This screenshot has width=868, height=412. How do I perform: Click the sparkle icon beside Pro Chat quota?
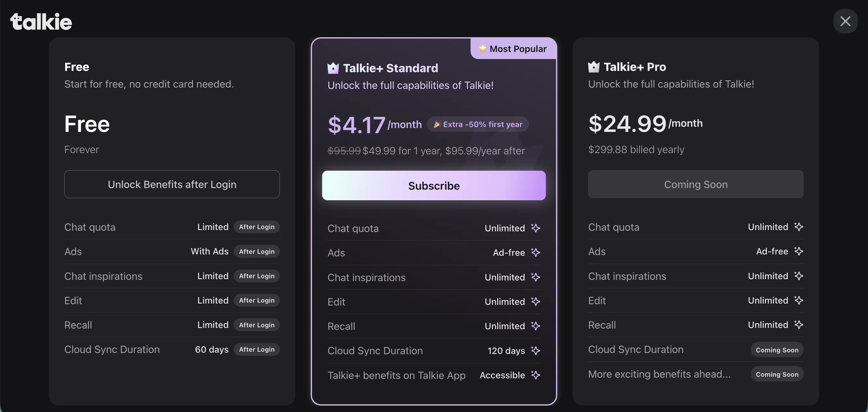click(799, 227)
